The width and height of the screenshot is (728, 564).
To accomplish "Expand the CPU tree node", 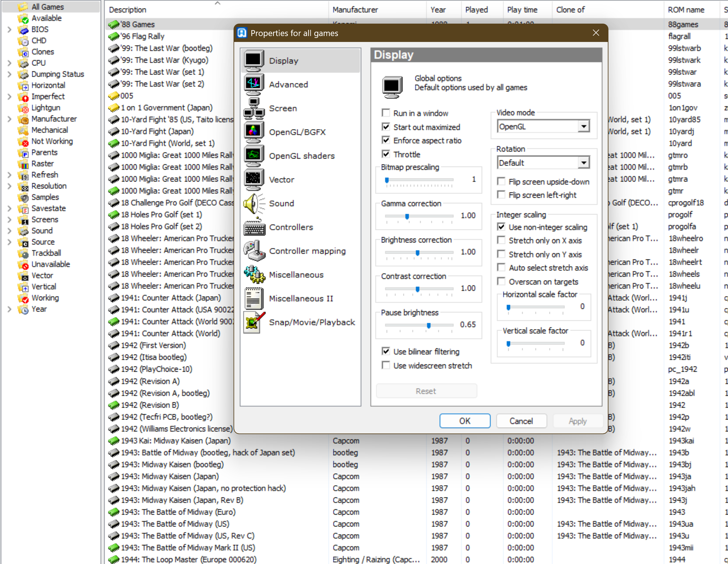I will 9,63.
